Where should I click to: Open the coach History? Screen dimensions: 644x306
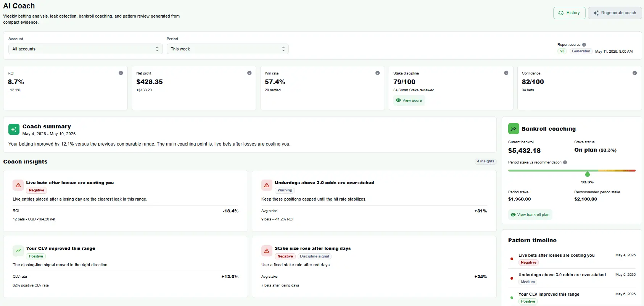click(569, 13)
